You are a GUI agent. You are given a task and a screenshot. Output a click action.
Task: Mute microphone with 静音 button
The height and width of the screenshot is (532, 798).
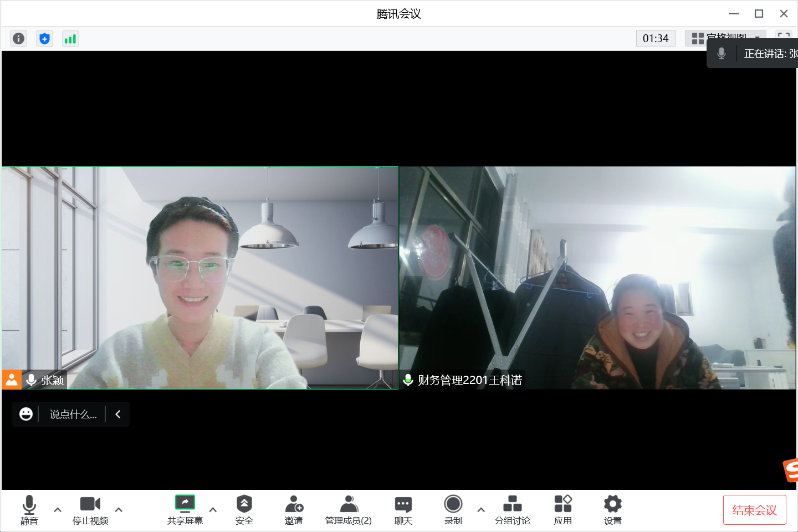click(29, 510)
